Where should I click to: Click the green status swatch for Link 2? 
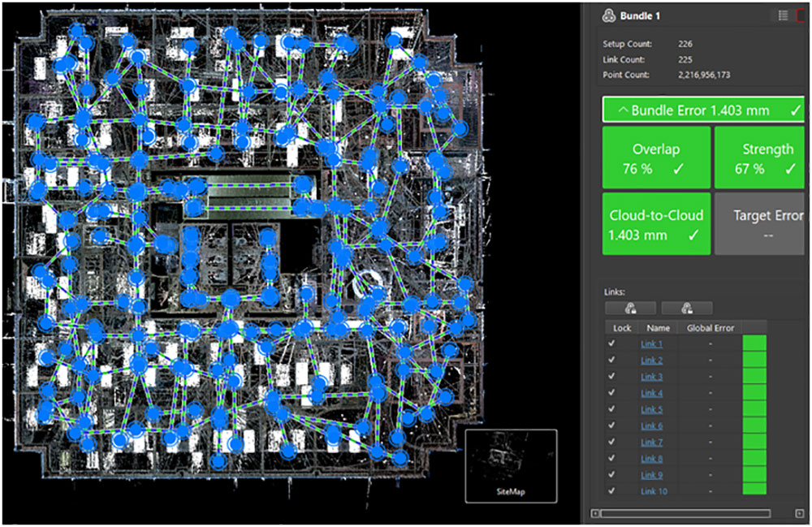[754, 361]
